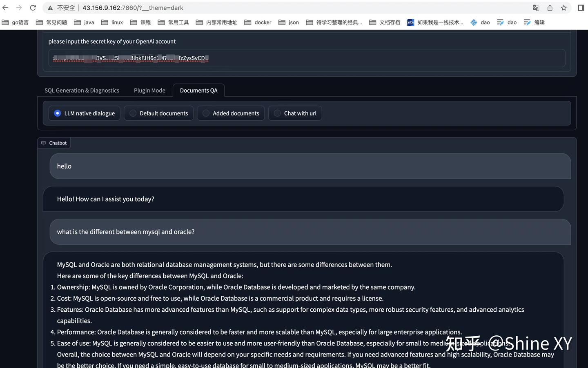
Task: Open the 常用工具 bookmark folder
Action: 173,22
